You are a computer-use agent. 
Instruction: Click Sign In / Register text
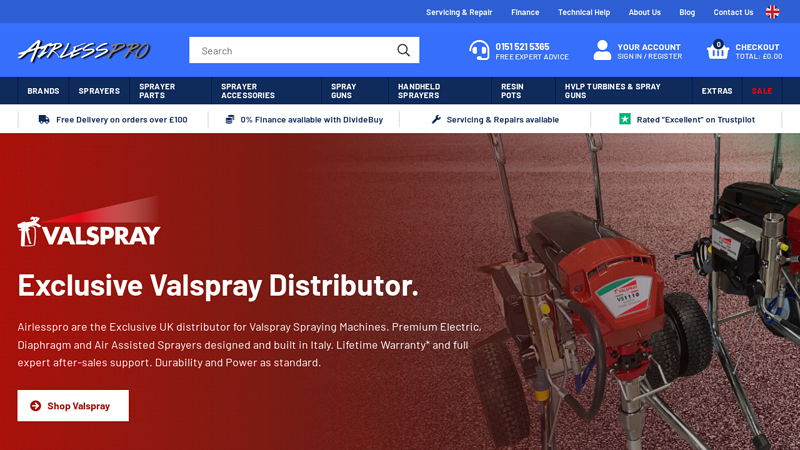649,57
